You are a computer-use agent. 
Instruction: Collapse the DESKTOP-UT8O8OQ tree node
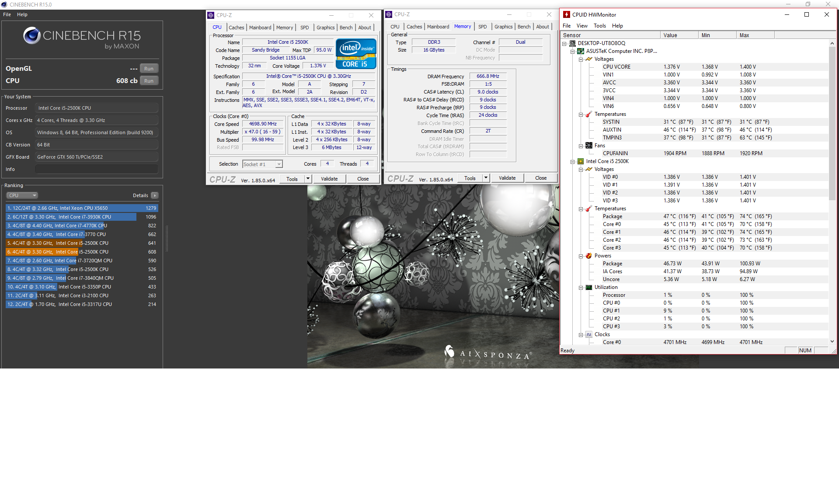pyautogui.click(x=564, y=43)
